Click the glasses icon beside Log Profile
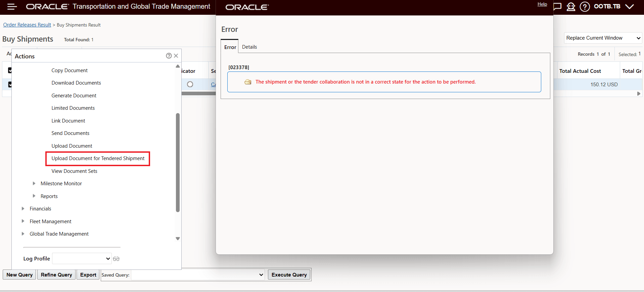 [116, 259]
